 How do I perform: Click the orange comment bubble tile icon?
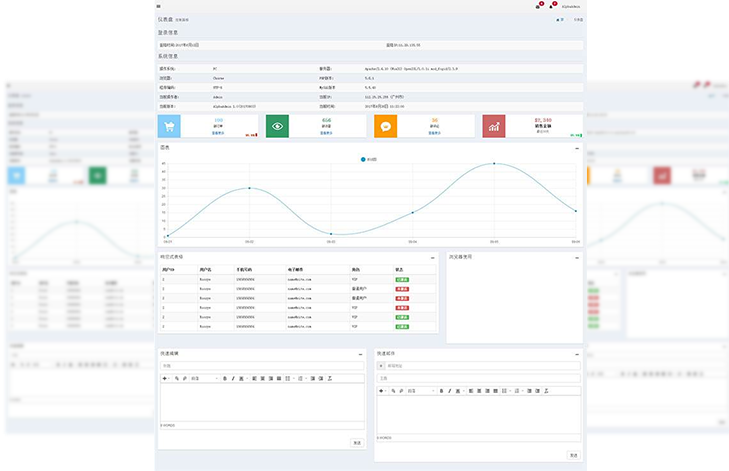coord(387,126)
